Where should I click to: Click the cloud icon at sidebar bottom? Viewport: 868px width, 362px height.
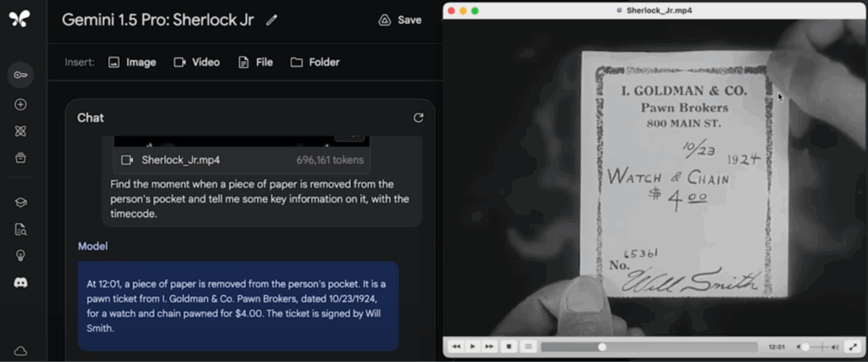coord(20,350)
